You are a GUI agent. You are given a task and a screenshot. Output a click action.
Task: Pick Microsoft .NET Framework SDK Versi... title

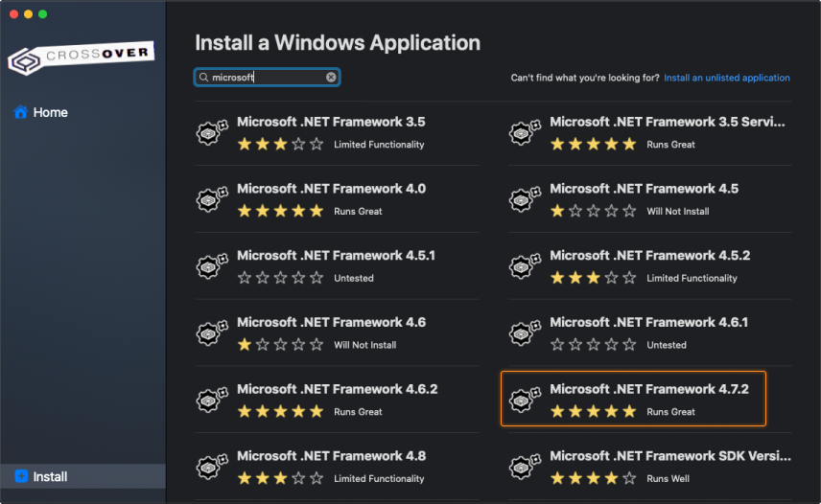(x=670, y=456)
